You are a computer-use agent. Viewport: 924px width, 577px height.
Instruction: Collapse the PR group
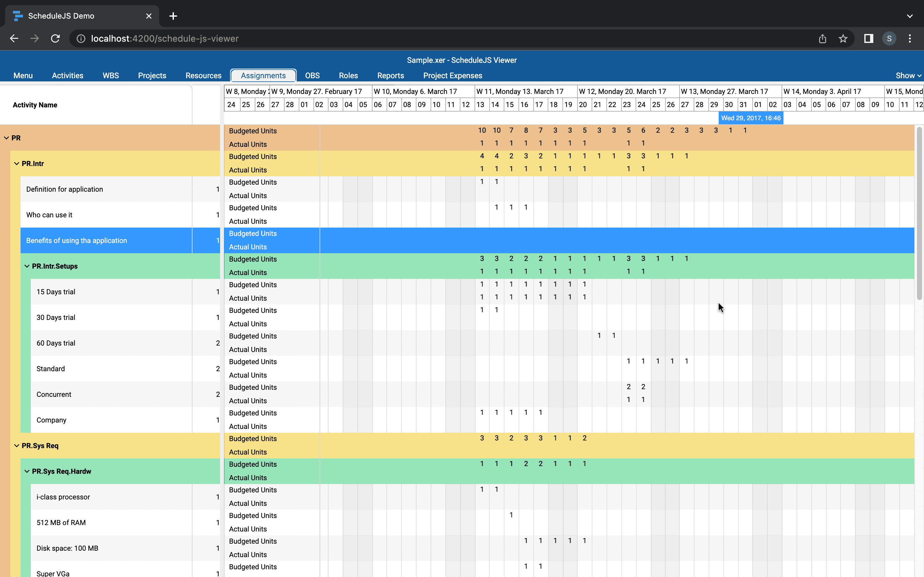pyautogui.click(x=6, y=138)
